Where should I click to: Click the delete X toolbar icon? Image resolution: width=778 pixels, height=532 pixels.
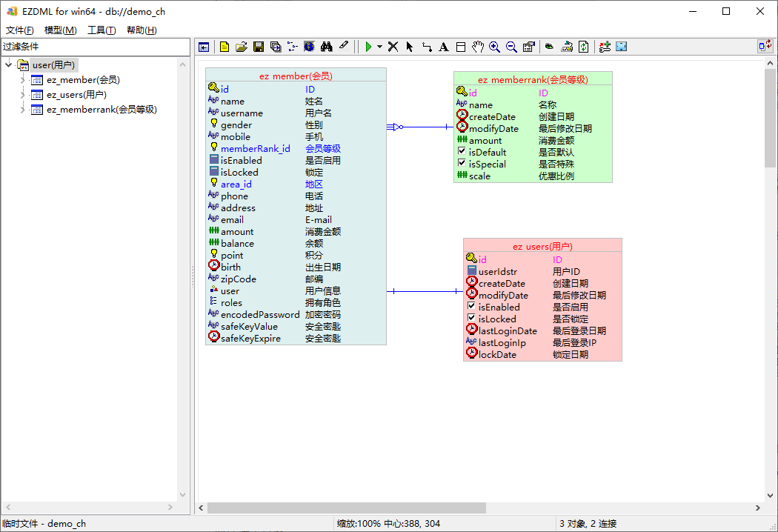click(x=393, y=47)
